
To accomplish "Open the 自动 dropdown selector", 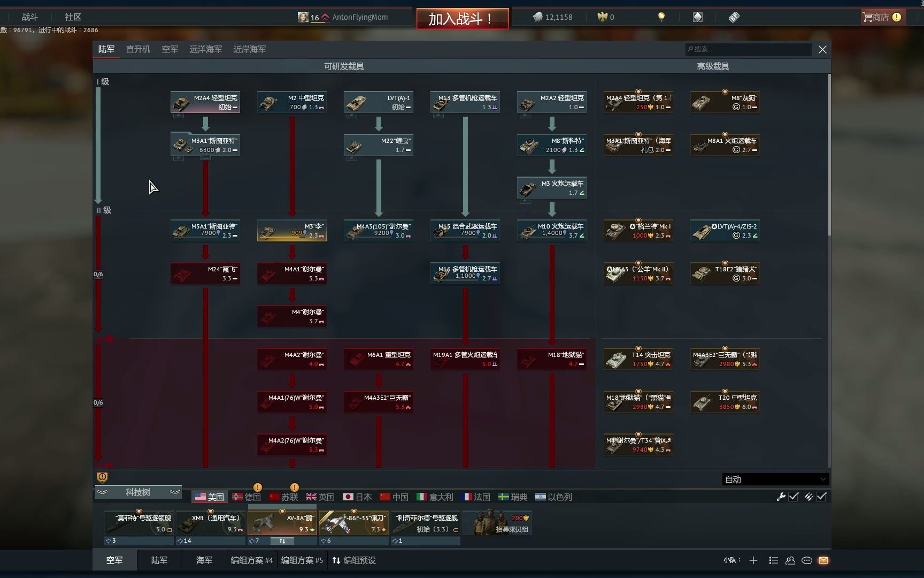I will 775,480.
